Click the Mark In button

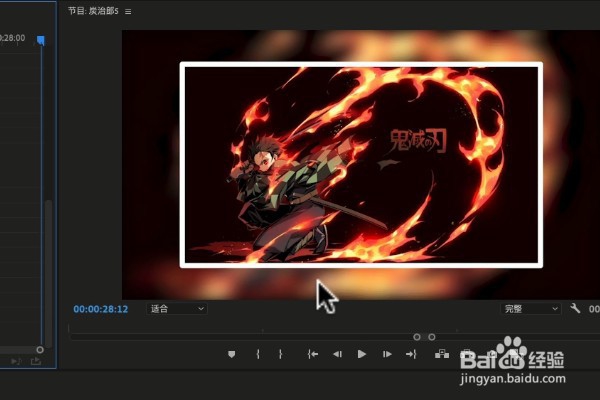click(258, 354)
